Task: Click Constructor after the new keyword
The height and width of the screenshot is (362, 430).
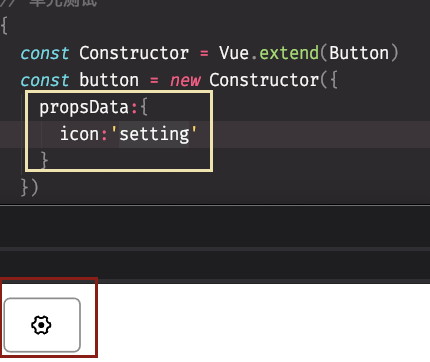Action: click(264, 80)
